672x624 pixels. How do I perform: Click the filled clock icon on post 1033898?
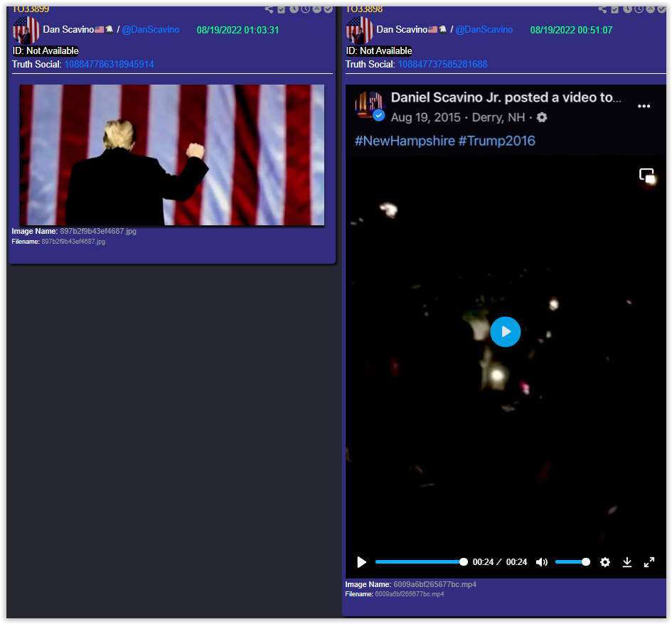coord(627,9)
